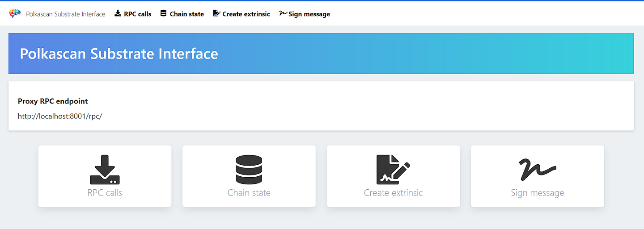Open the Chain state card label
The image size is (644, 229).
pyautogui.click(x=249, y=193)
